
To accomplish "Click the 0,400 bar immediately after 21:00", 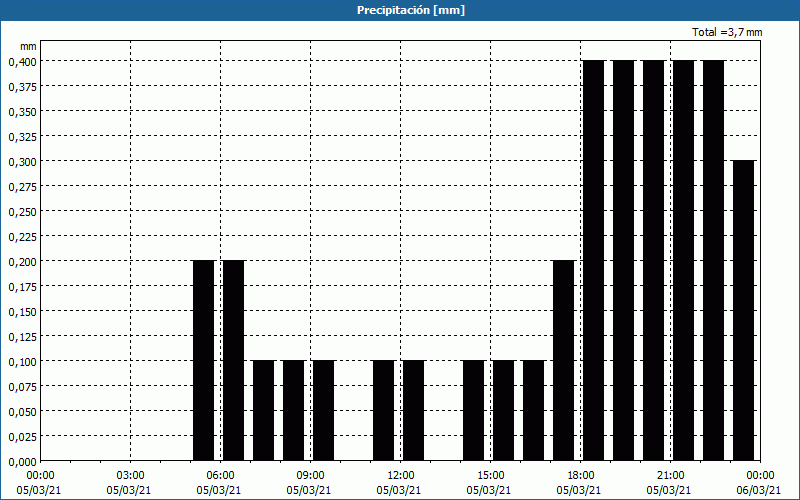I will point(684,261).
